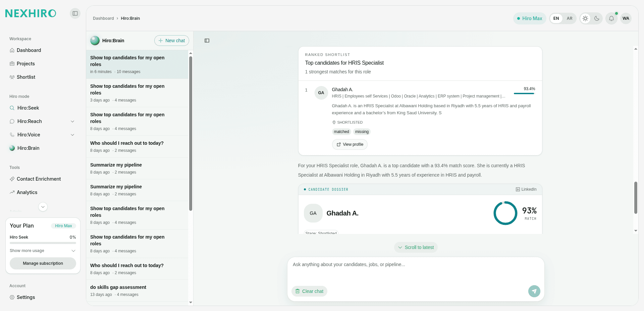Image resolution: width=644 pixels, height=311 pixels.
Task: Click the 93% match ring in the dossier
Action: point(505,213)
